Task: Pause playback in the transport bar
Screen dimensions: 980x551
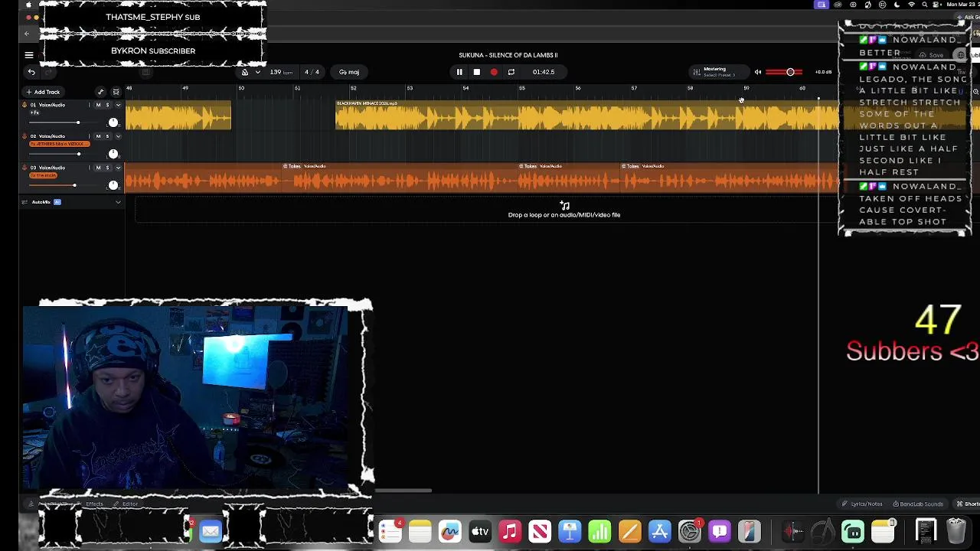Action: pos(459,72)
